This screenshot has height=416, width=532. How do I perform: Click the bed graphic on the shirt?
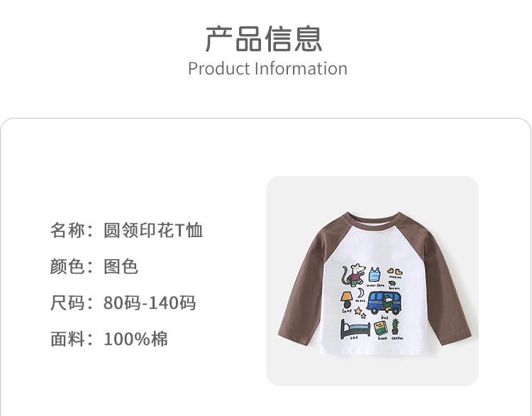pyautogui.click(x=355, y=329)
